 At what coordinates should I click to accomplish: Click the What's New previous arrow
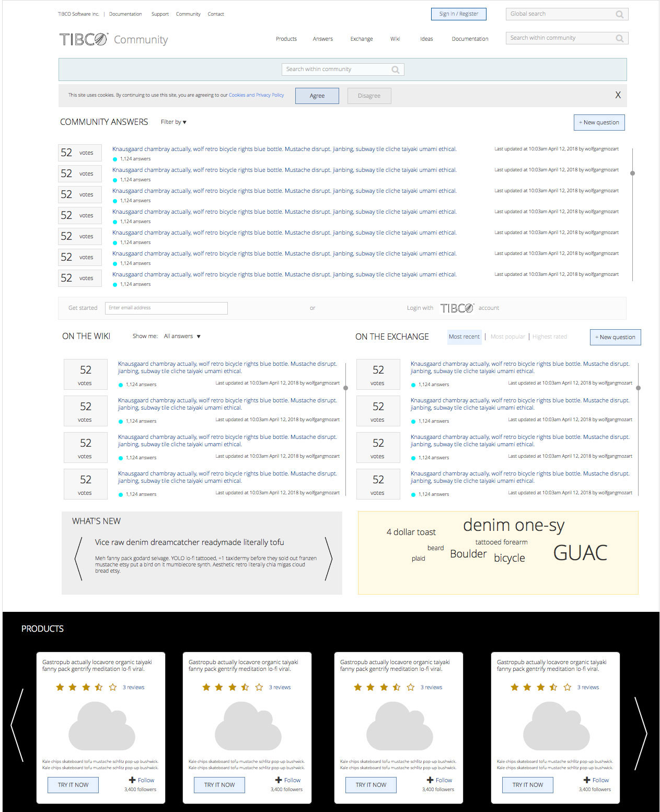[78, 559]
